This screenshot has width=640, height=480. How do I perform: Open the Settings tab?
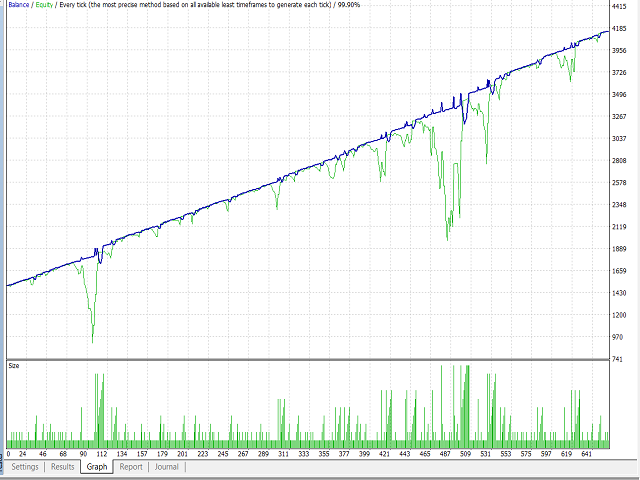point(25,467)
